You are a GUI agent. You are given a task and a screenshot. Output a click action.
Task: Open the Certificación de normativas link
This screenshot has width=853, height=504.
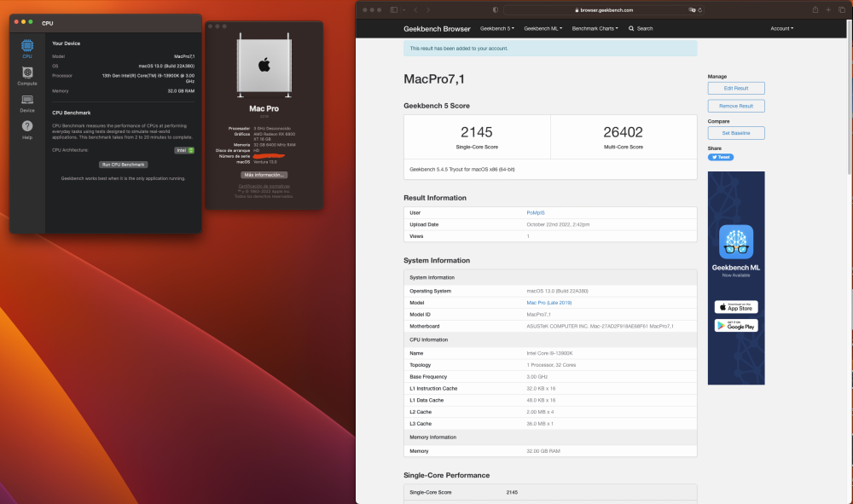(x=264, y=186)
